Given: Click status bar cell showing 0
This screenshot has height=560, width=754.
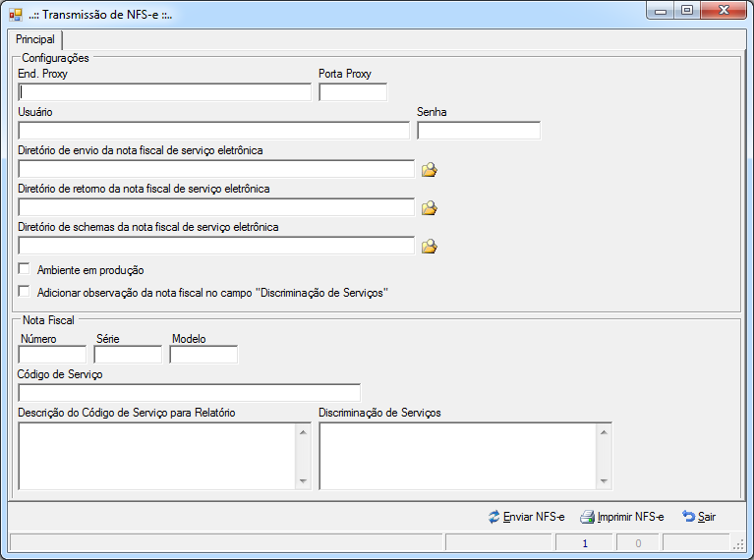Looking at the screenshot, I should tap(638, 543).
